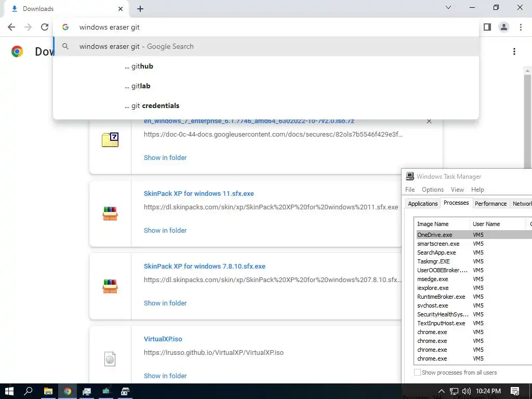Open SkinPack XP for windows 7.8.10.sfx.exe link
Screen dimensions: 532x399
click(x=205, y=267)
